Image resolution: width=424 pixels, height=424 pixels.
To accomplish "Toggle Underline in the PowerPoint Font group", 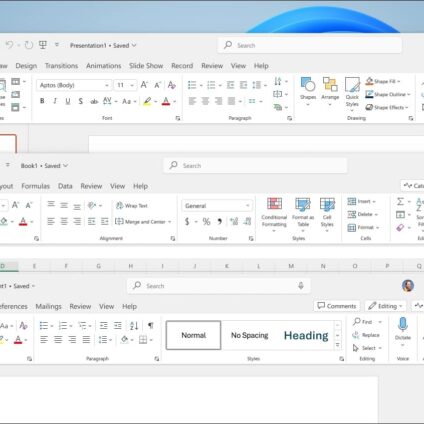I will [x=68, y=101].
